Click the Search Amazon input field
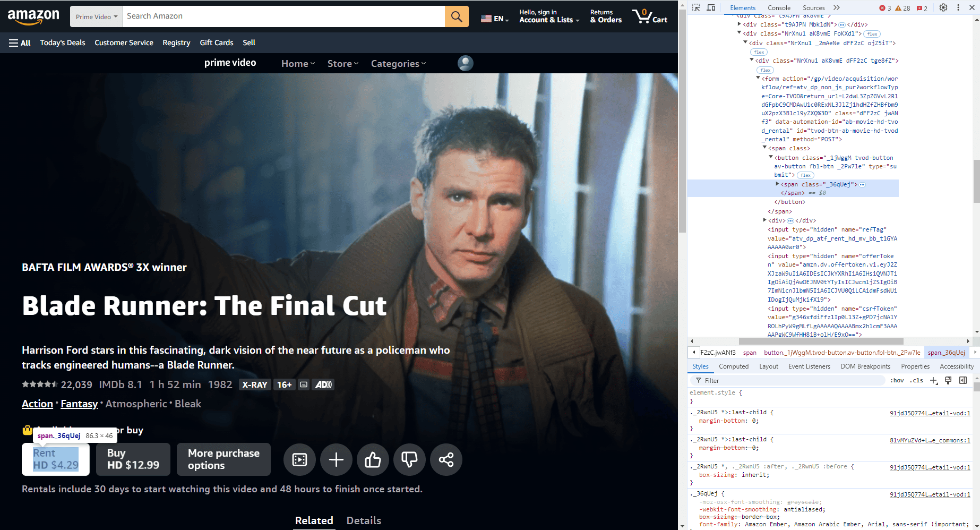The width and height of the screenshot is (980, 530). point(283,16)
